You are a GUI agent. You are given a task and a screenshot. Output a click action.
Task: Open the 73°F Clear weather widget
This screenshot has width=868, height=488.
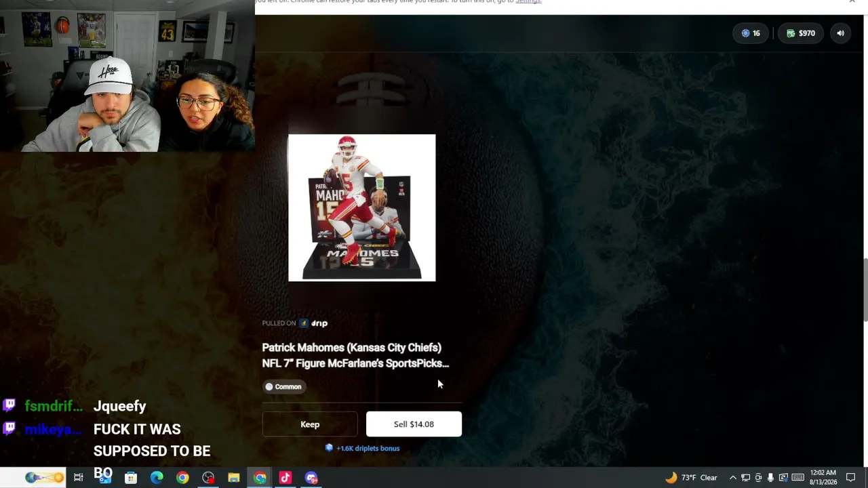pyautogui.click(x=691, y=478)
